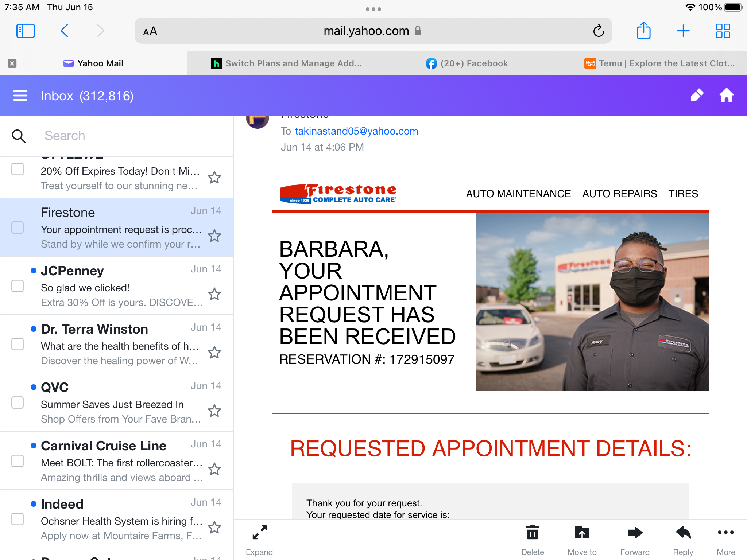Screen dimensions: 747x560
Task: Tap the Move to folder icon
Action: coord(582,533)
